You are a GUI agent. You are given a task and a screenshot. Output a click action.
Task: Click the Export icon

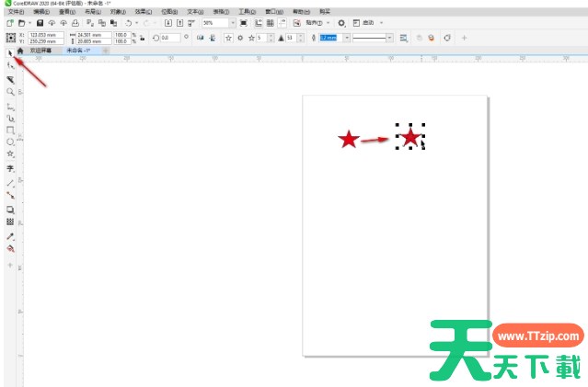click(180, 23)
